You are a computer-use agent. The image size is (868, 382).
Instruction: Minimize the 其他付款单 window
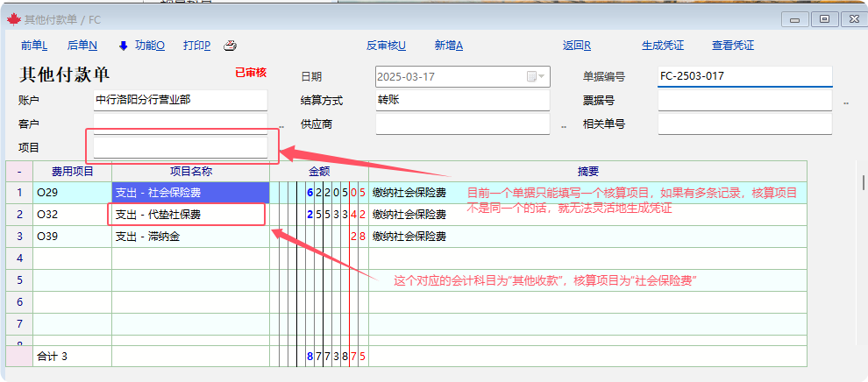(796, 18)
